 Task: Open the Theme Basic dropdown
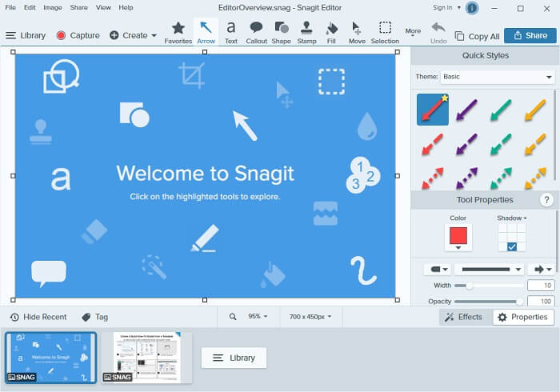498,77
